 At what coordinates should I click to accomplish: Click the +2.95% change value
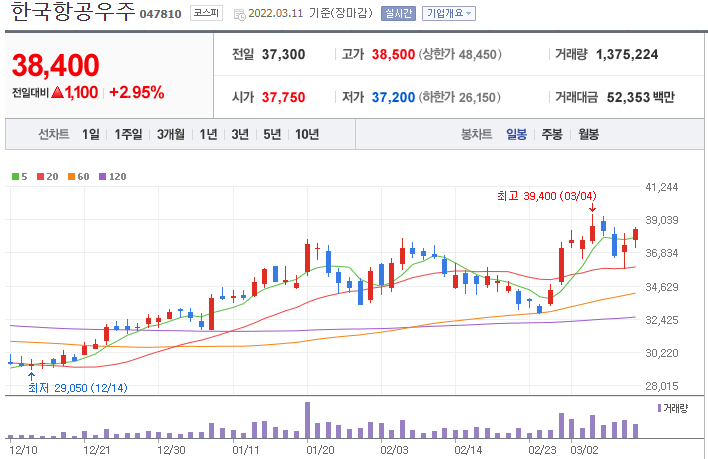[136, 93]
